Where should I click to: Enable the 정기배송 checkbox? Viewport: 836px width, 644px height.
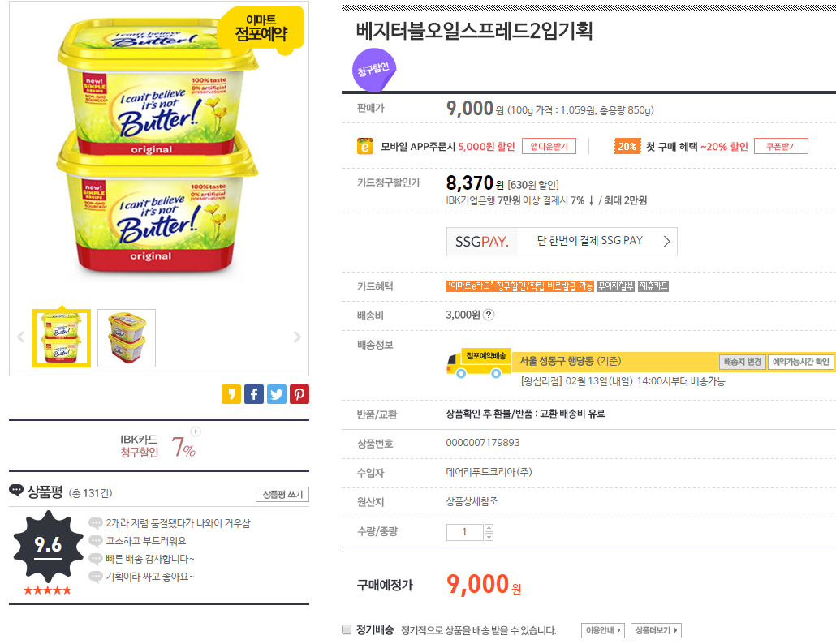(347, 629)
